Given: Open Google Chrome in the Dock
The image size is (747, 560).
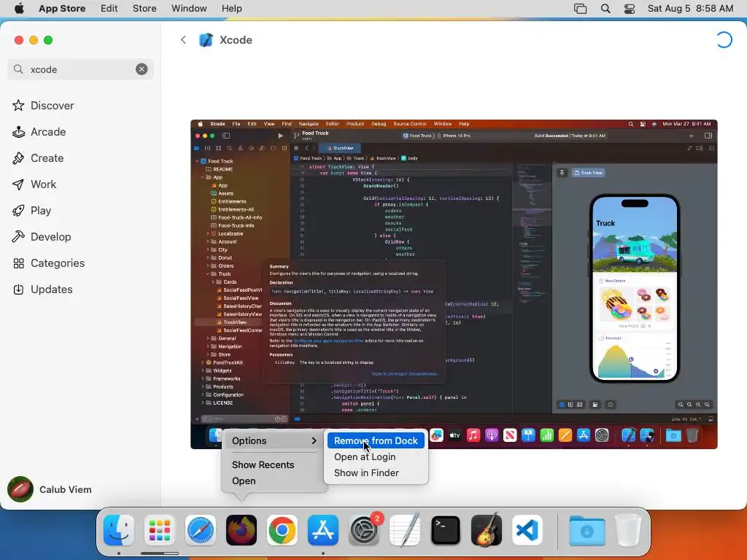Looking at the screenshot, I should [x=282, y=530].
